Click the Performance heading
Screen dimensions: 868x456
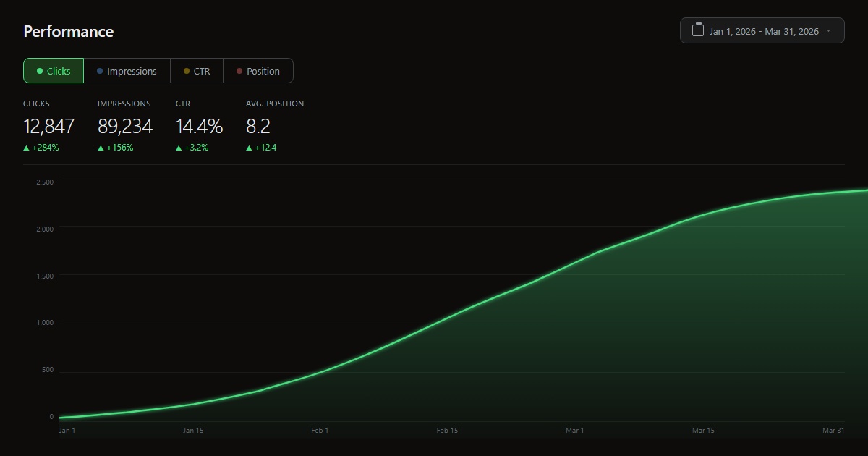click(x=69, y=31)
